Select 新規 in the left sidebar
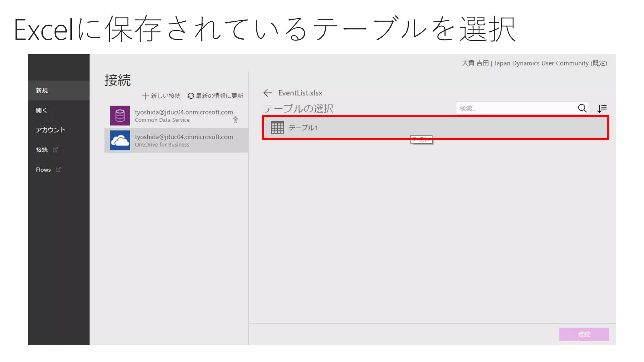The width and height of the screenshot is (644, 362). (58, 90)
